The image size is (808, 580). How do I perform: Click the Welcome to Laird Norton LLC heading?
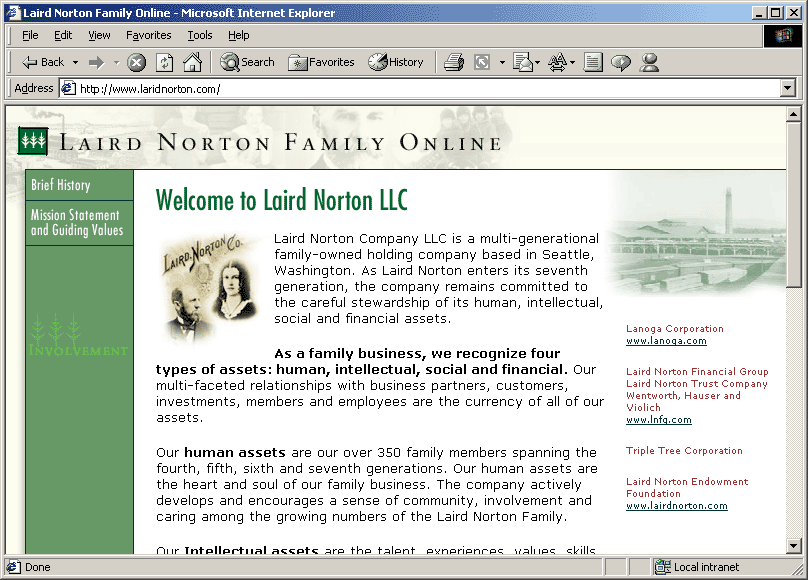[282, 200]
